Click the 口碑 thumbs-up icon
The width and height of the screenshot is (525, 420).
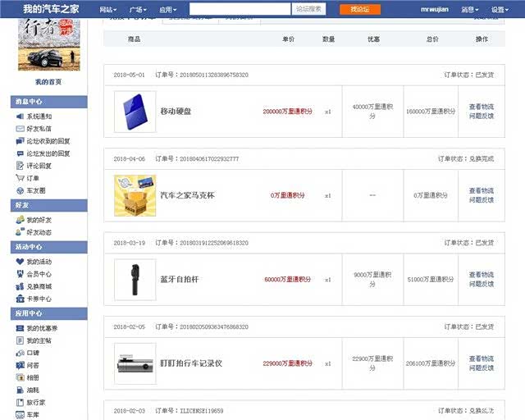[20, 353]
